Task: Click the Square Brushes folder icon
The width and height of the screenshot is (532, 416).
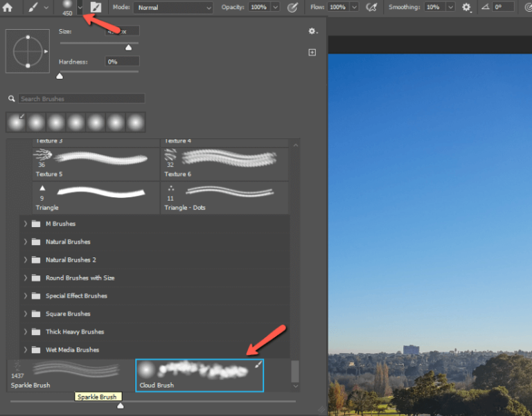Action: 36,314
